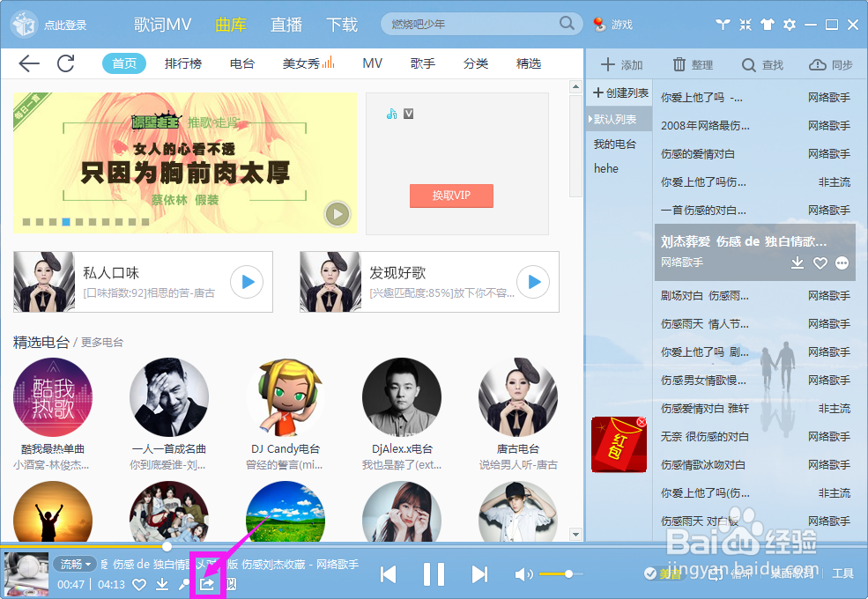Click the 查找 search icon in playlist panel
This screenshot has height=599, width=868.
(748, 65)
